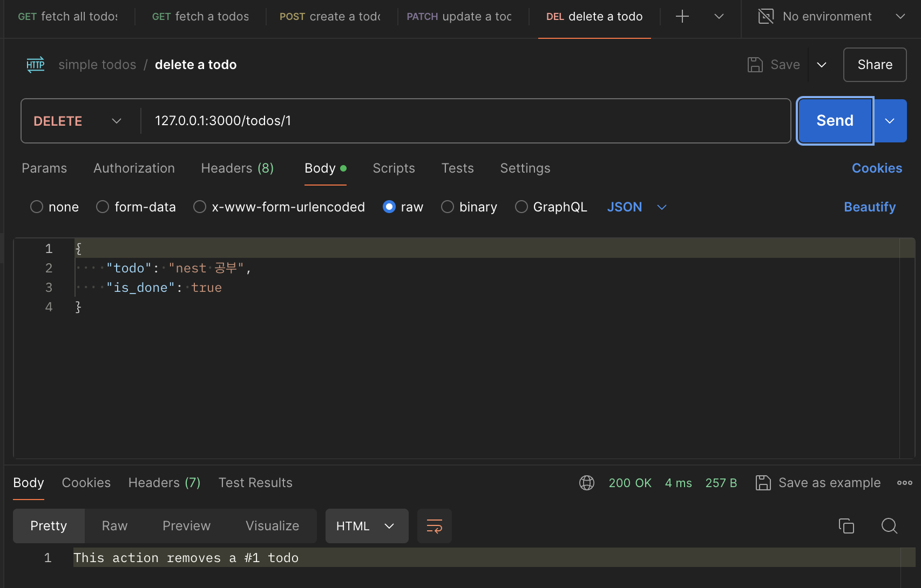Click the Beautify link

point(870,207)
